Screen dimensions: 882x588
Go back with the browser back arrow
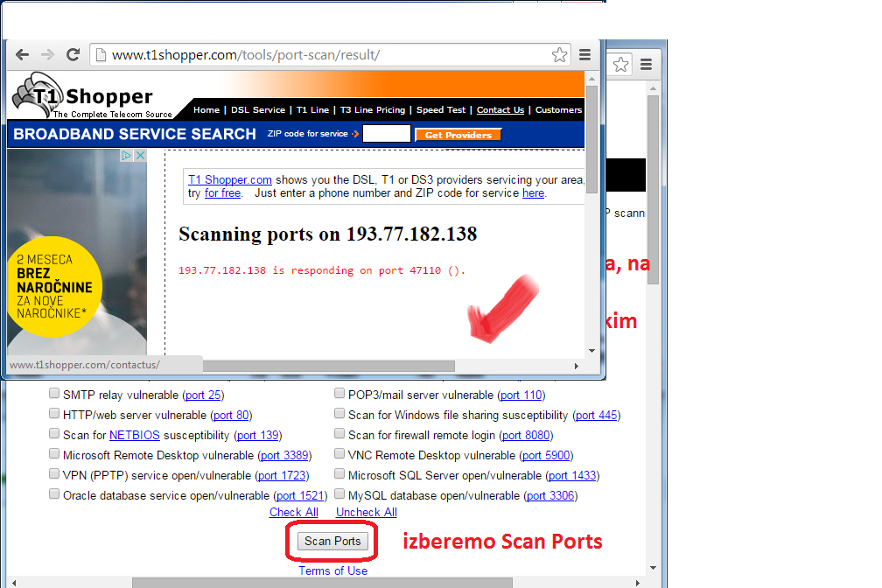22,54
